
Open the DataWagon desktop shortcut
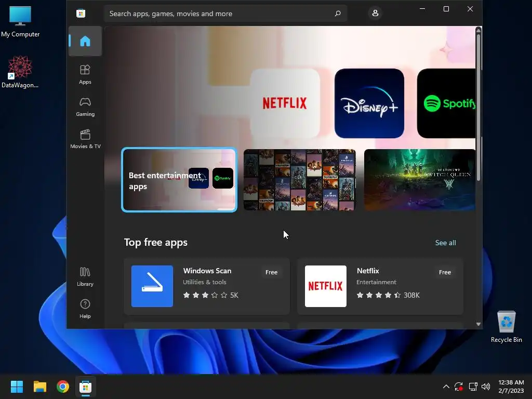[20, 72]
